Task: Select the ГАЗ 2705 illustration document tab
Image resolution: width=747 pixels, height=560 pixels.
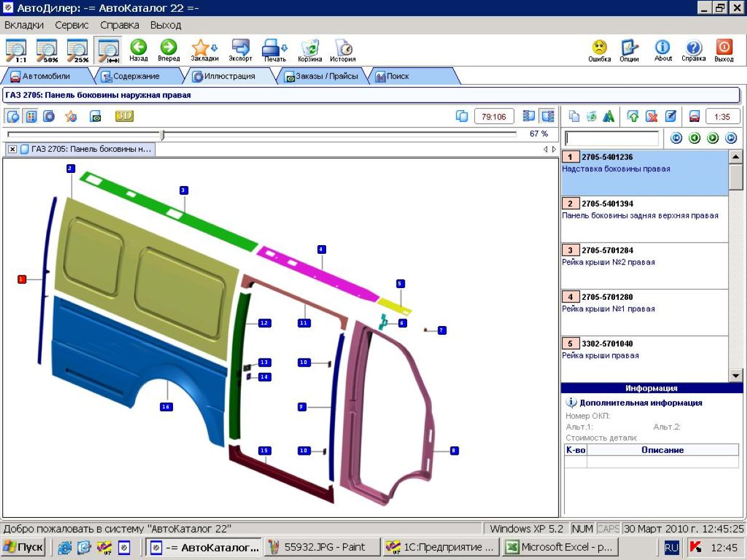Action: (85, 149)
